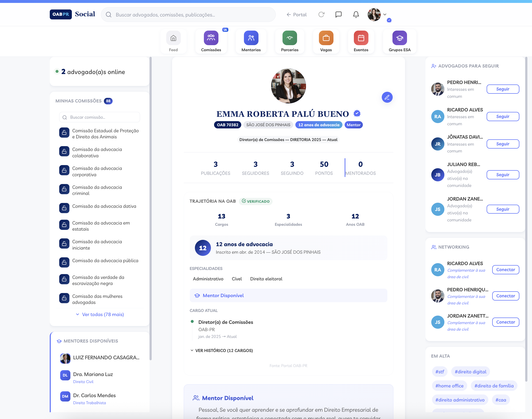
Task: Open messages via the chat icon
Action: (339, 15)
